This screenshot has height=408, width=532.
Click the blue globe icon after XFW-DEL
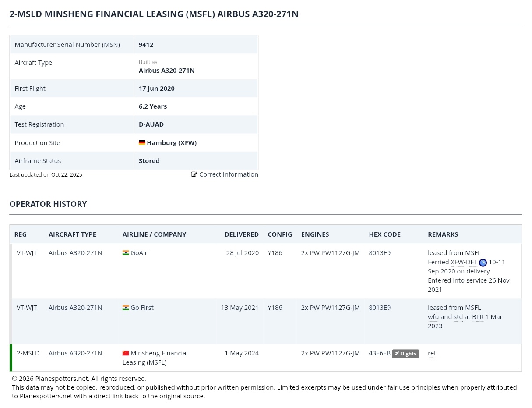(483, 263)
